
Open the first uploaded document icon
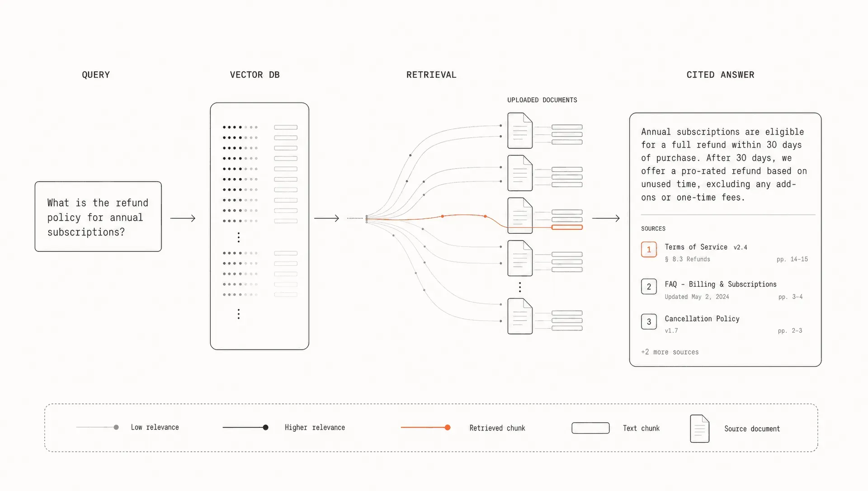pos(520,131)
